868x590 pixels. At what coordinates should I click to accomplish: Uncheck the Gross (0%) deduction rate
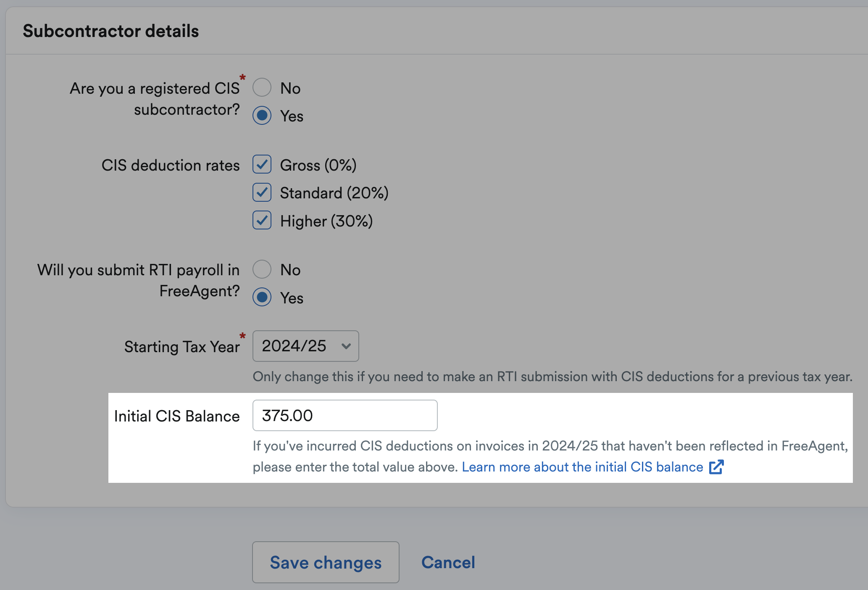262,164
